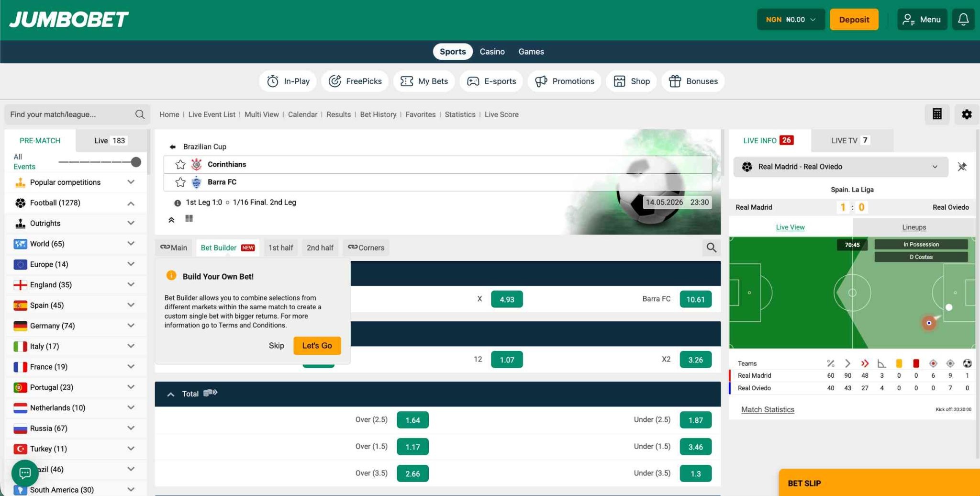Select the Corners market tab

tap(366, 248)
